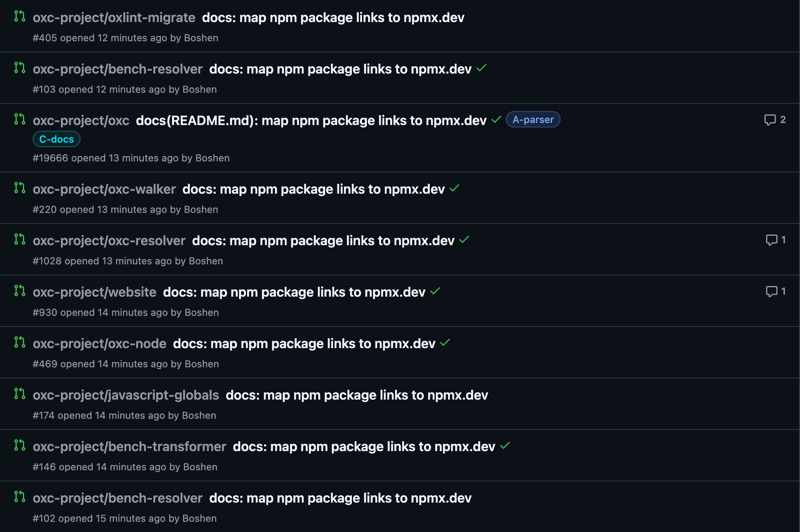Click the check status on bench-transformer PR
The image size is (800, 532).
(505, 446)
